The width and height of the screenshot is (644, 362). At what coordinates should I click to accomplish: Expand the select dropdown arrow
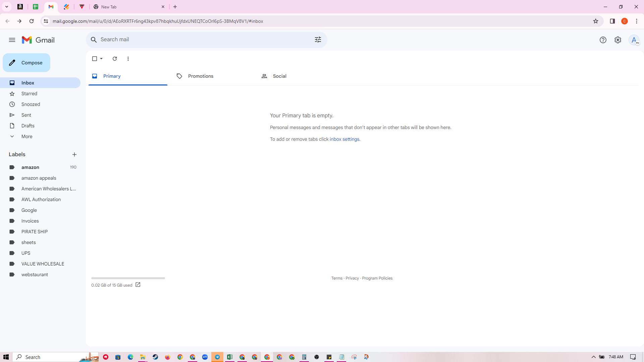[x=101, y=59]
